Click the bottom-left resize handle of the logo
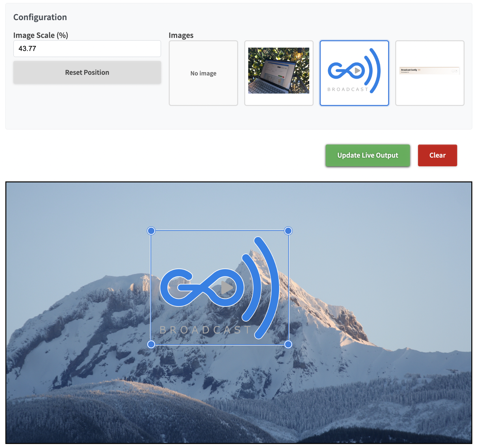 [151, 344]
